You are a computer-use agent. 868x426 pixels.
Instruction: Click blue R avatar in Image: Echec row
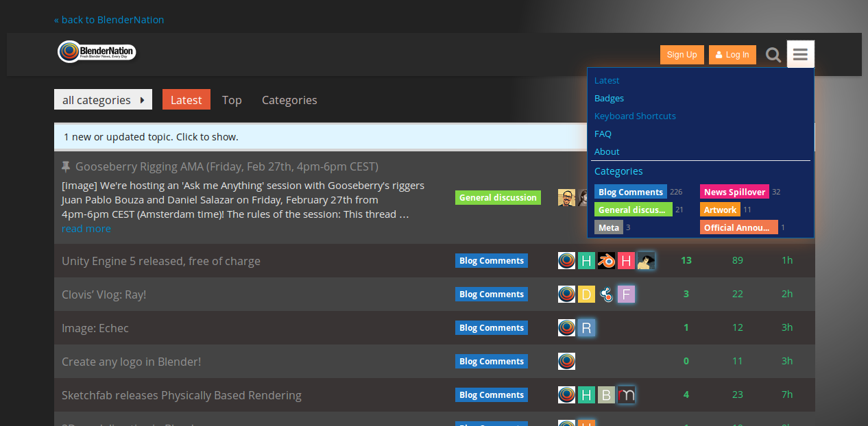click(x=586, y=327)
